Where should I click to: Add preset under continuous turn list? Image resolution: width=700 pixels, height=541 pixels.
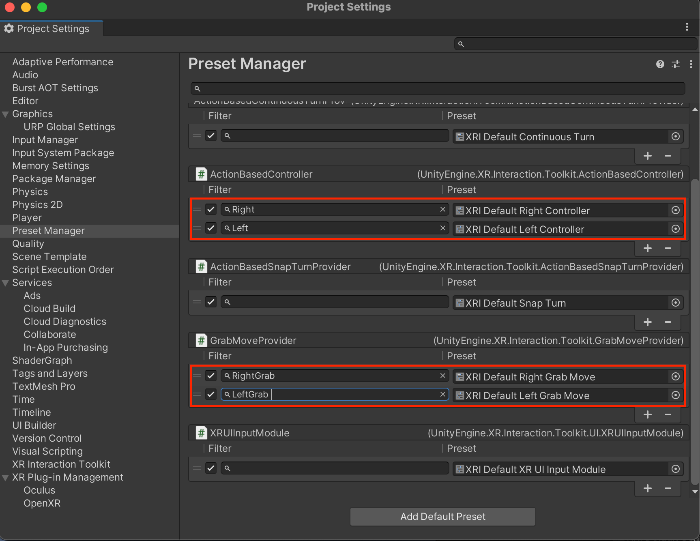pos(648,156)
